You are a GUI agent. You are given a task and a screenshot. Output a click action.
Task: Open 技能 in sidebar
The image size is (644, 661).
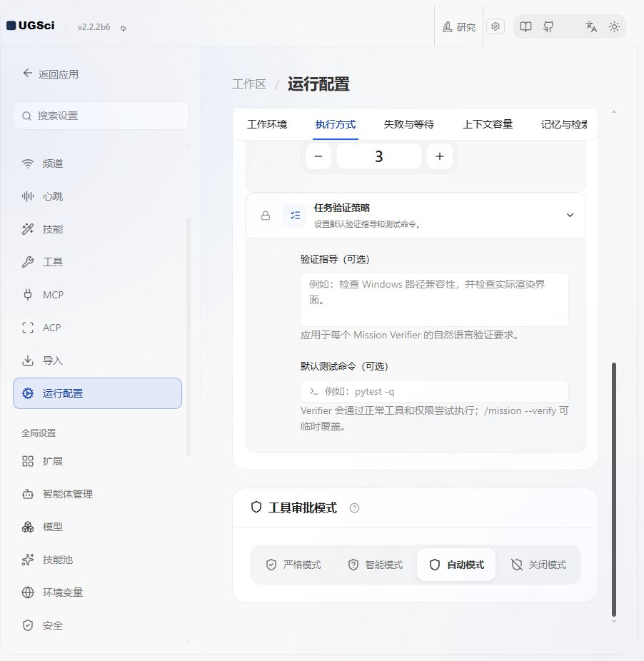click(x=98, y=229)
